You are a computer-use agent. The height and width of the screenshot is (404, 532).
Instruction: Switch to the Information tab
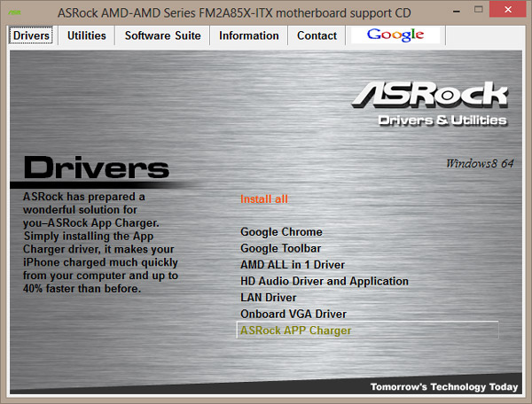click(248, 35)
